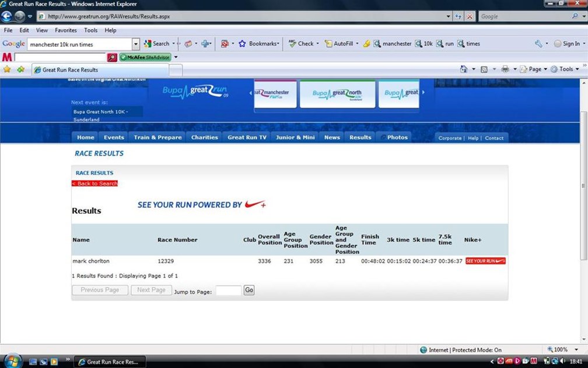Click the Refresh page icon
The image size is (588, 368).
[459, 16]
